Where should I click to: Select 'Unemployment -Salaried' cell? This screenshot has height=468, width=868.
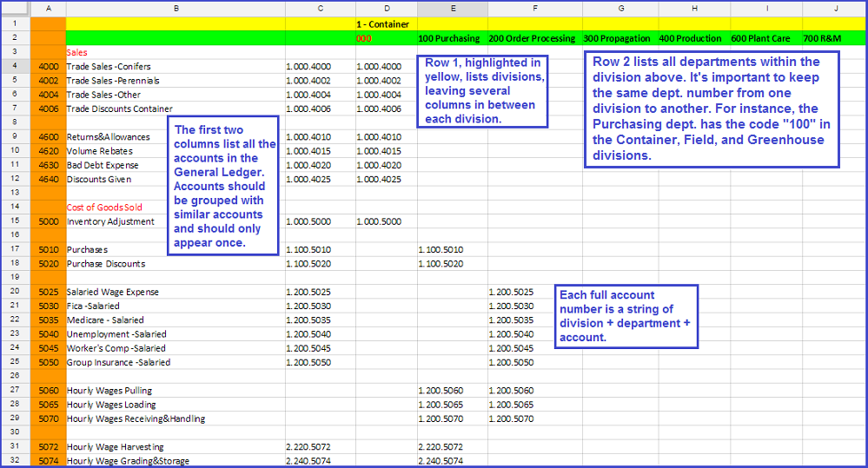176,334
